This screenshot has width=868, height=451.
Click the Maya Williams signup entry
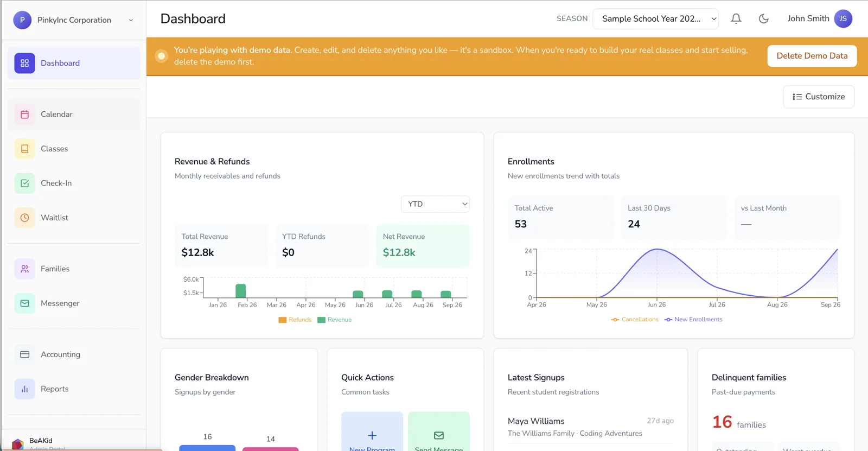(591, 427)
